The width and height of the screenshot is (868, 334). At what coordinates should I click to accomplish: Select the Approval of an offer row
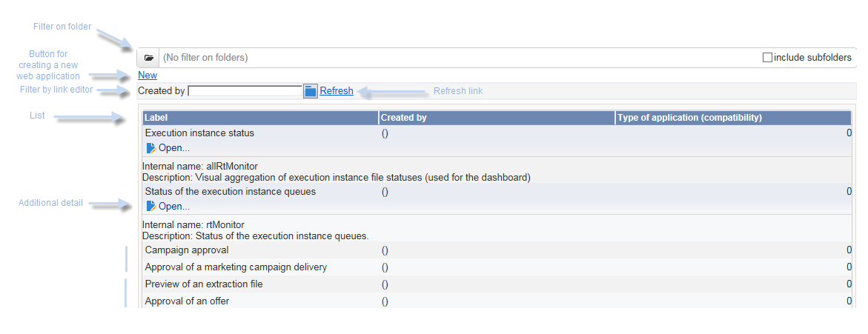[x=497, y=301]
